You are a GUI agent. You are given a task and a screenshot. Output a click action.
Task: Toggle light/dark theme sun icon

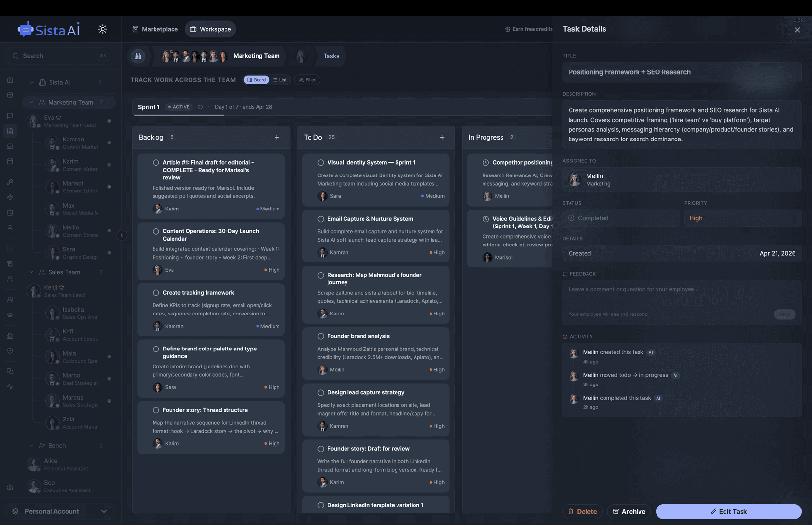[x=103, y=29]
